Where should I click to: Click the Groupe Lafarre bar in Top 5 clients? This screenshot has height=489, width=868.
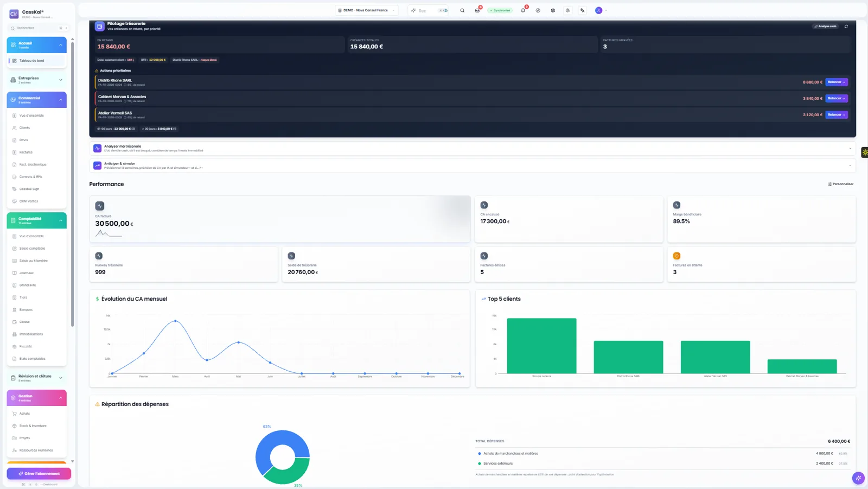[541, 346]
